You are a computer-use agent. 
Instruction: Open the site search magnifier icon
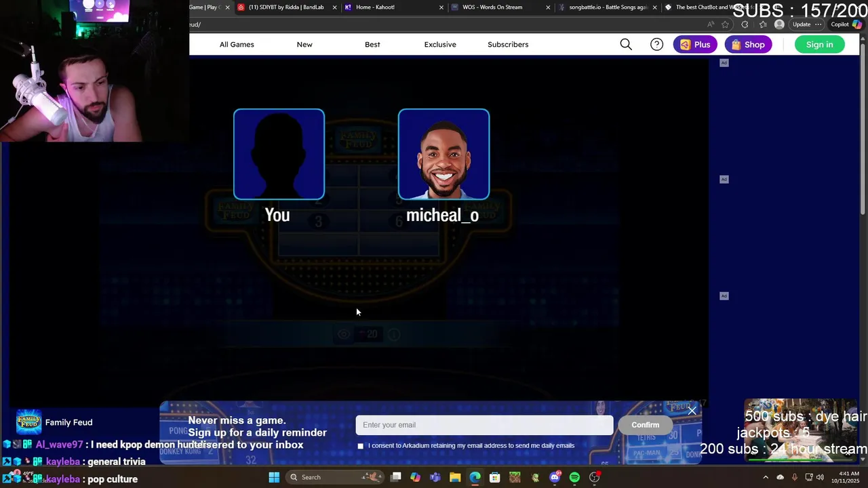click(626, 44)
